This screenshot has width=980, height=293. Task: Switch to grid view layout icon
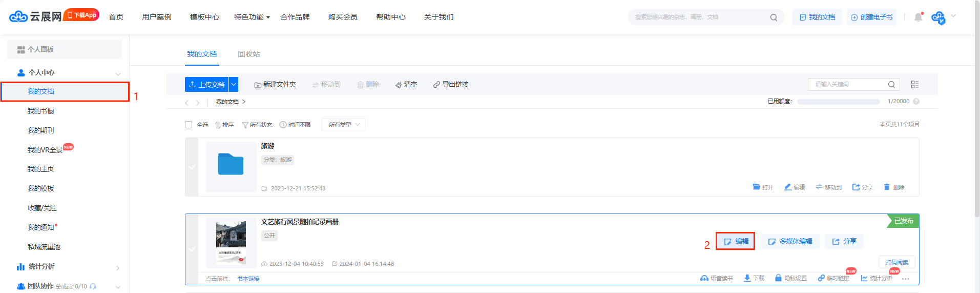coord(914,85)
